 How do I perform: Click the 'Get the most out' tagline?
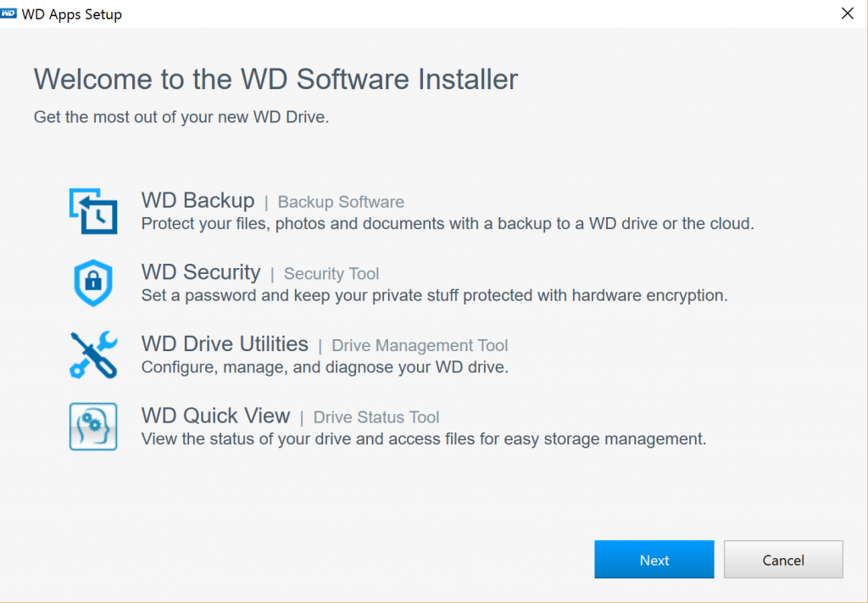181,117
